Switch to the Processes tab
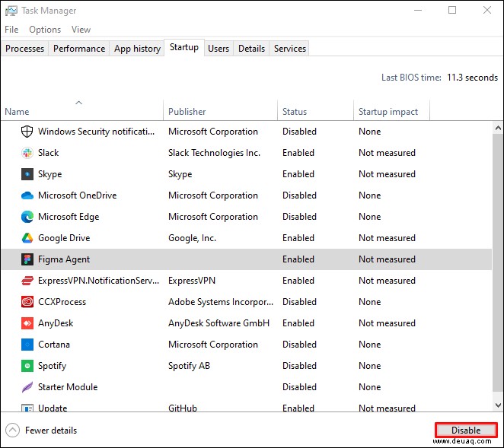The width and height of the screenshot is (504, 448). [x=25, y=49]
